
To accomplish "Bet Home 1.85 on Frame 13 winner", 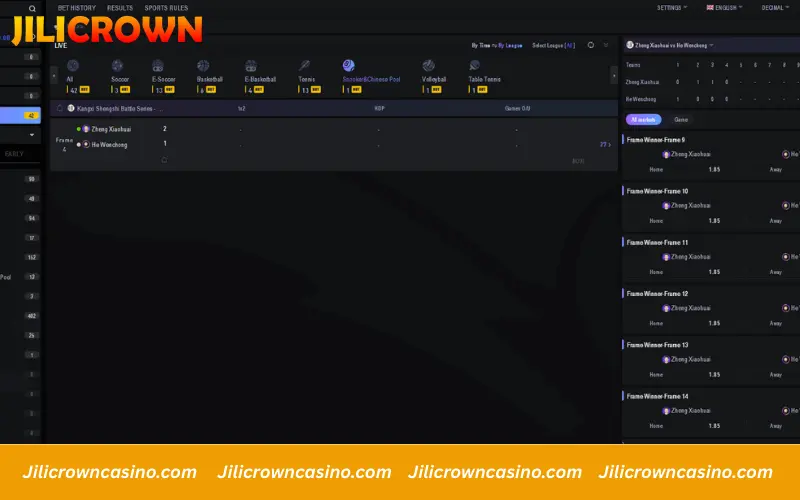I will pos(714,374).
